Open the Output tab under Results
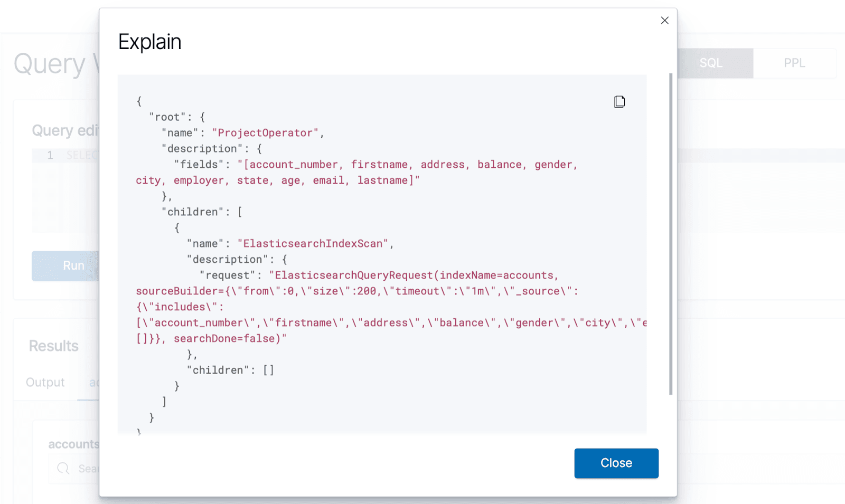Image resolution: width=845 pixels, height=504 pixels. [x=45, y=382]
